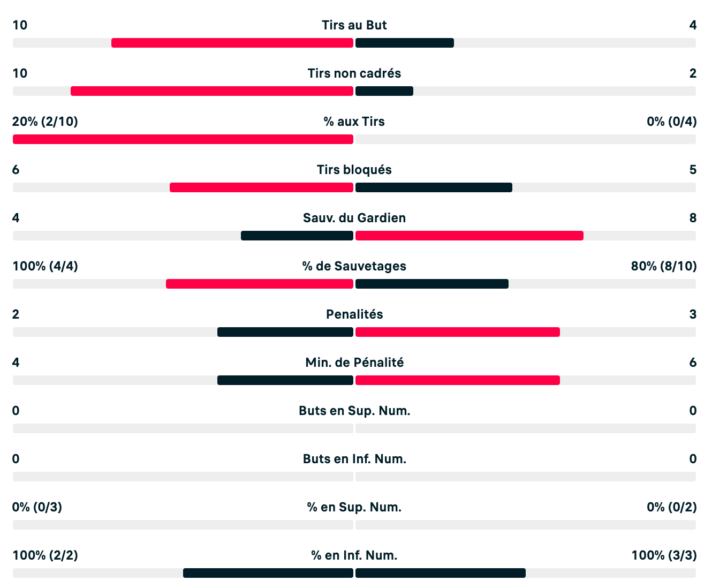Click the red Tirs non cadrés bar
This screenshot has width=712, height=588.
tap(212, 91)
